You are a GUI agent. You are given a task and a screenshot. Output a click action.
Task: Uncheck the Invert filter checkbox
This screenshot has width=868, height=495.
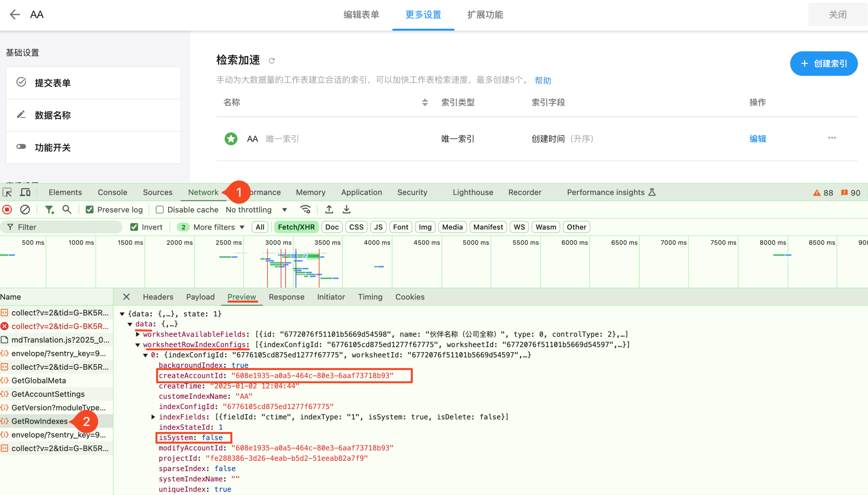pyautogui.click(x=134, y=227)
